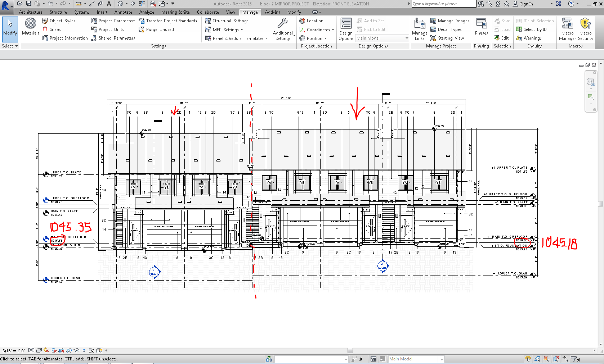The height and width of the screenshot is (364, 604).
Task: Open Decal Types
Action: [x=446, y=29]
